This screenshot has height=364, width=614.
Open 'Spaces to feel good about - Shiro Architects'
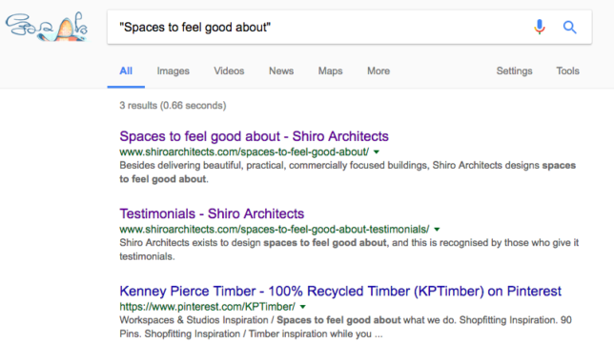click(x=254, y=136)
